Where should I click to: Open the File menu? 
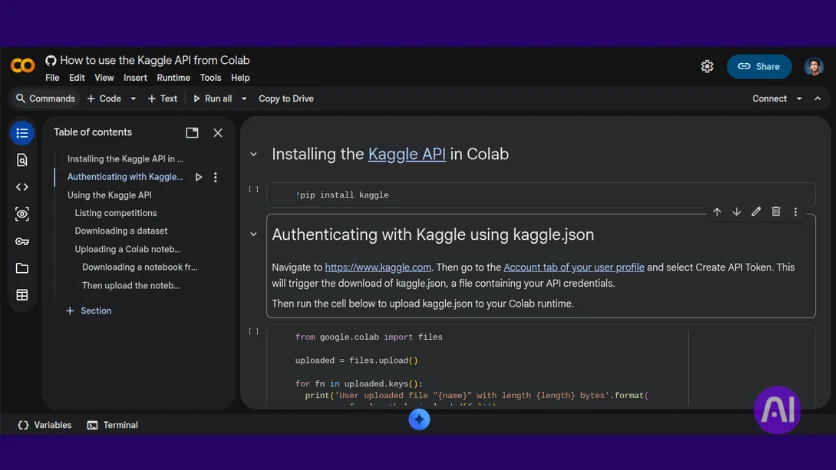(52, 78)
